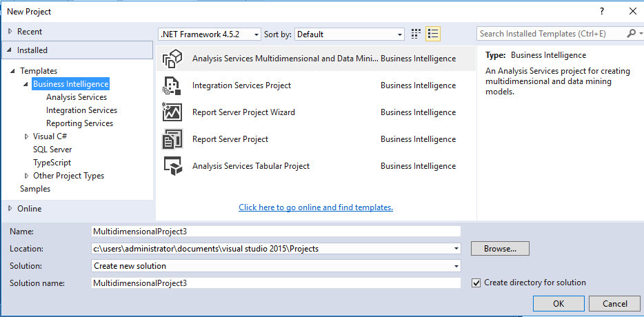Screen dimensions: 644x317
Task: Switch to small icons view
Action: pos(416,34)
